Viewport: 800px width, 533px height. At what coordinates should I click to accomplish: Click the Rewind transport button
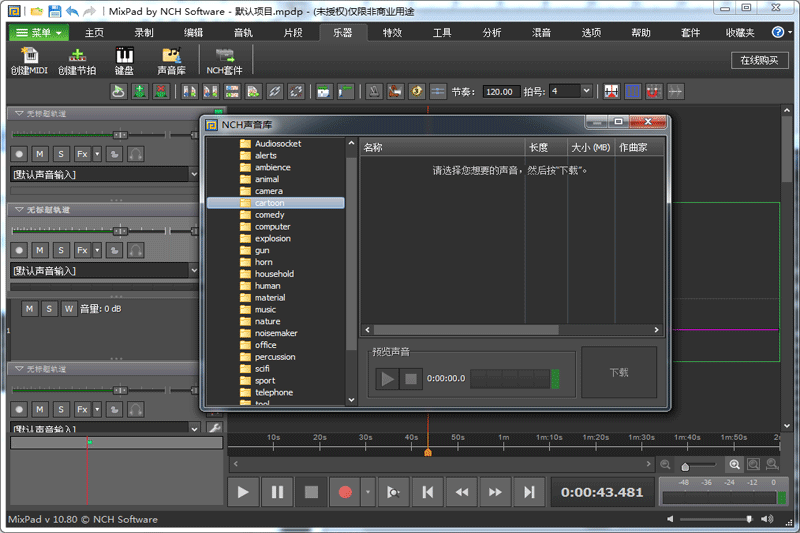point(462,492)
